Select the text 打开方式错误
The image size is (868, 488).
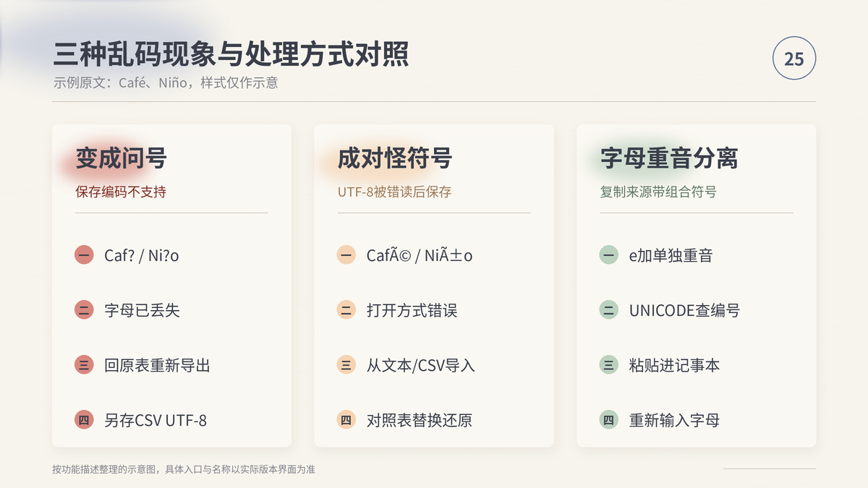tap(412, 310)
